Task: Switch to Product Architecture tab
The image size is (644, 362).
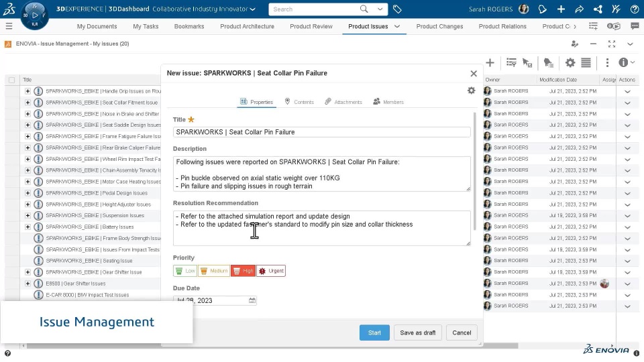Action: coord(248,26)
